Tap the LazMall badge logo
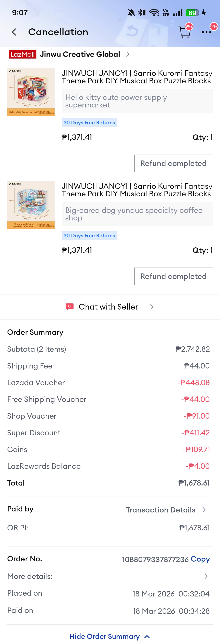 tap(22, 54)
